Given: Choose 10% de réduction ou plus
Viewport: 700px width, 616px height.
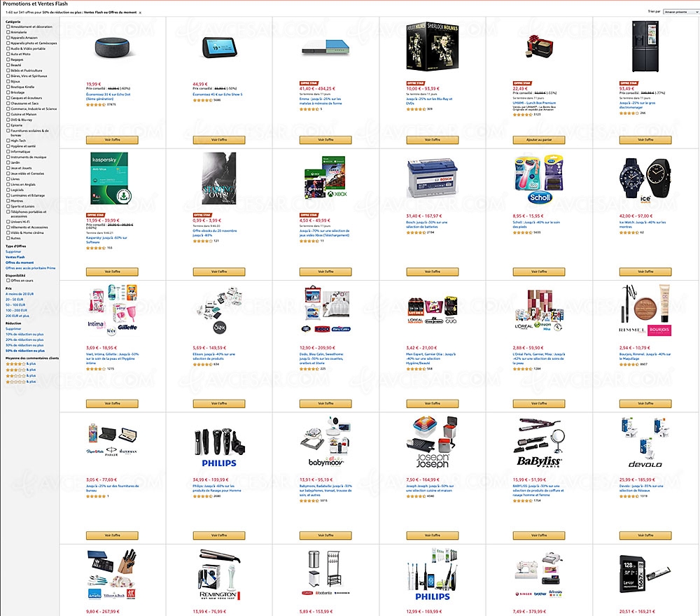Looking at the screenshot, I should (24, 334).
